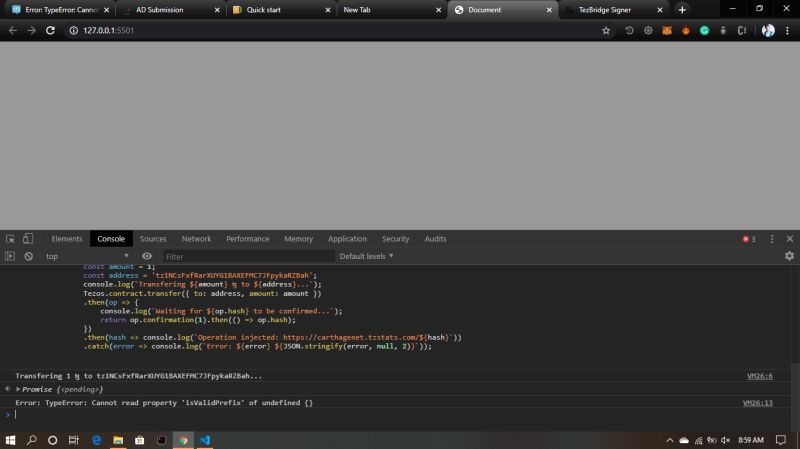The width and height of the screenshot is (800, 449).
Task: Click the muted volume tray icon
Action: 726,440
